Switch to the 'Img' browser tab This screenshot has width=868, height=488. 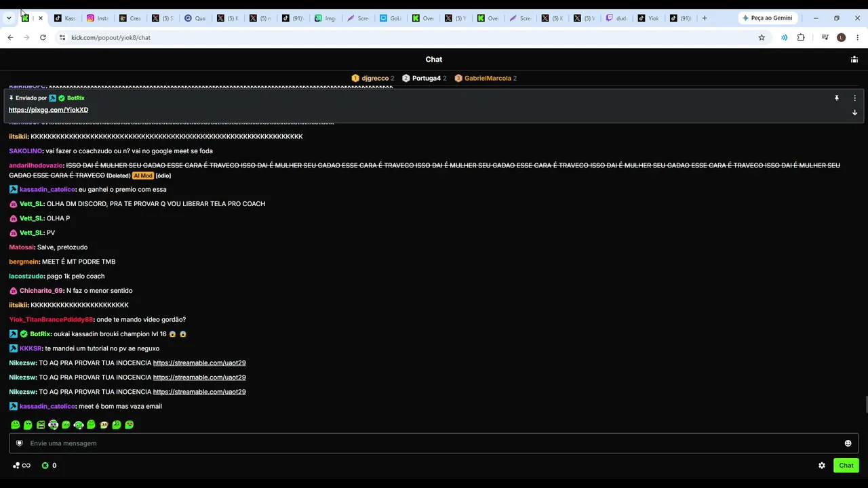pos(325,18)
